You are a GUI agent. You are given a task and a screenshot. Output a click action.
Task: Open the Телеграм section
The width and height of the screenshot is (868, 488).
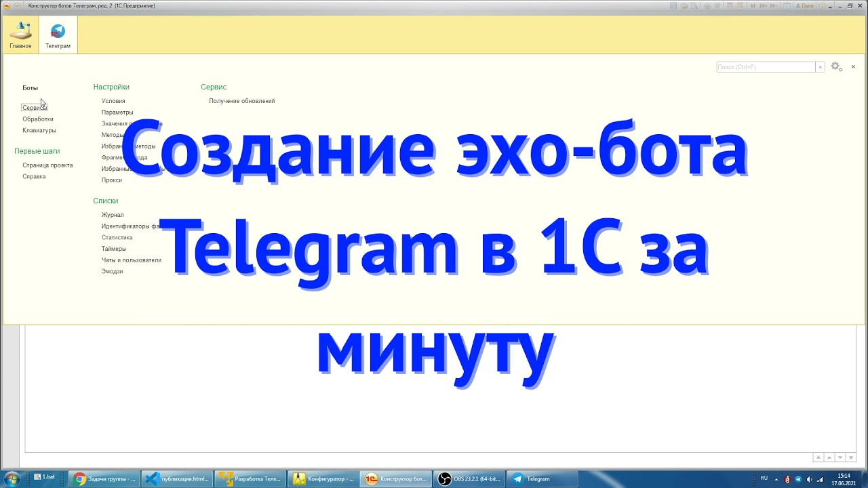click(58, 35)
